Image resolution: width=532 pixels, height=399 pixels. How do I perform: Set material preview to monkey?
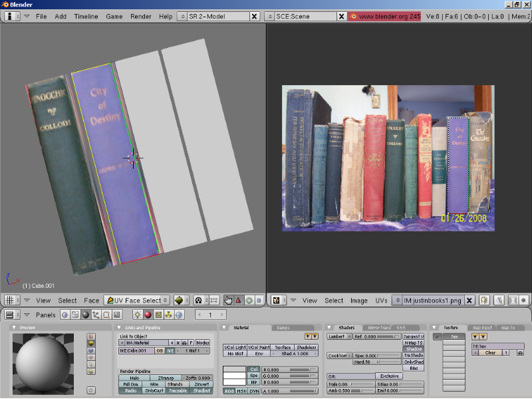tap(91, 358)
